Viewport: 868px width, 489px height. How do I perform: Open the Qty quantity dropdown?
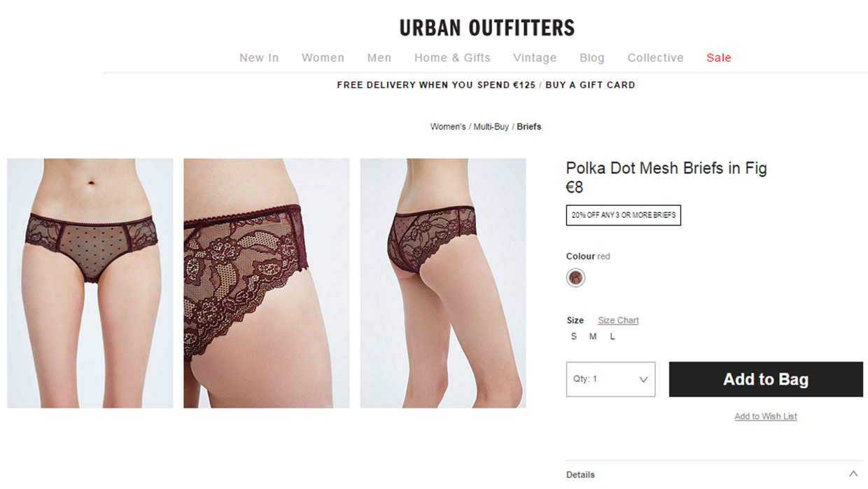pos(610,379)
